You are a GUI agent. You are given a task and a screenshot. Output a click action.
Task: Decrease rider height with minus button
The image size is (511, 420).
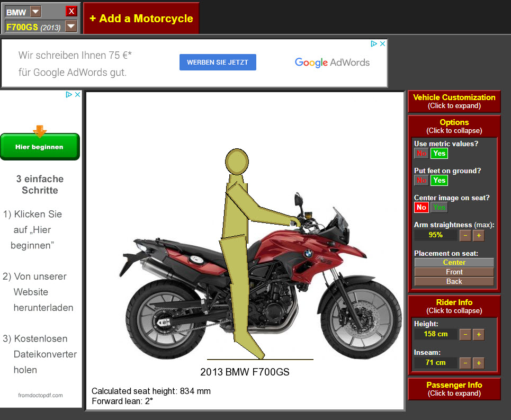[464, 334]
